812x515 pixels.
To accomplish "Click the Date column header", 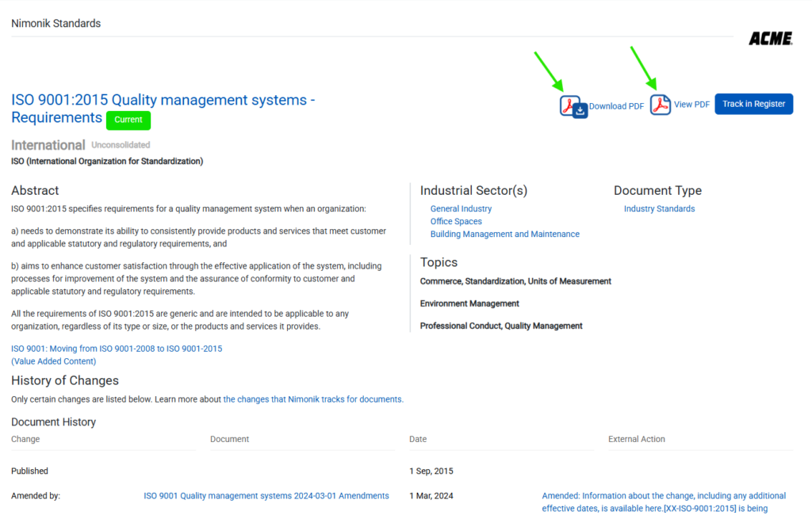I will 418,439.
